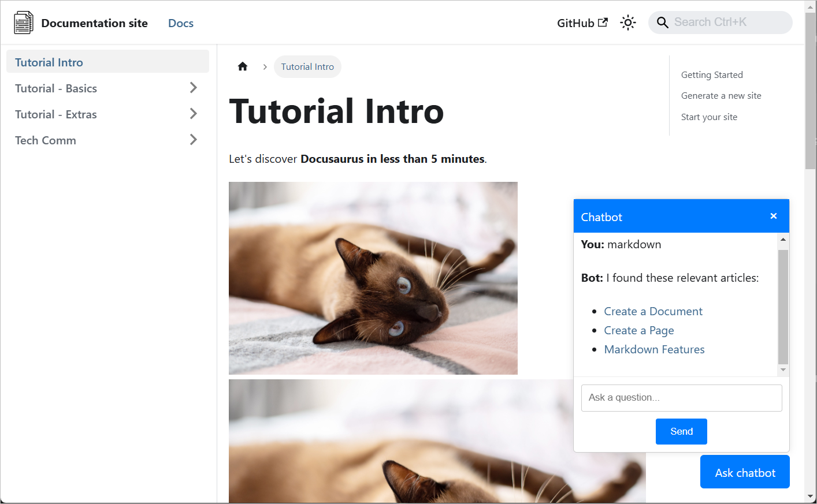The height and width of the screenshot is (504, 817).
Task: Click the Chatbot header title
Action: [601, 217]
